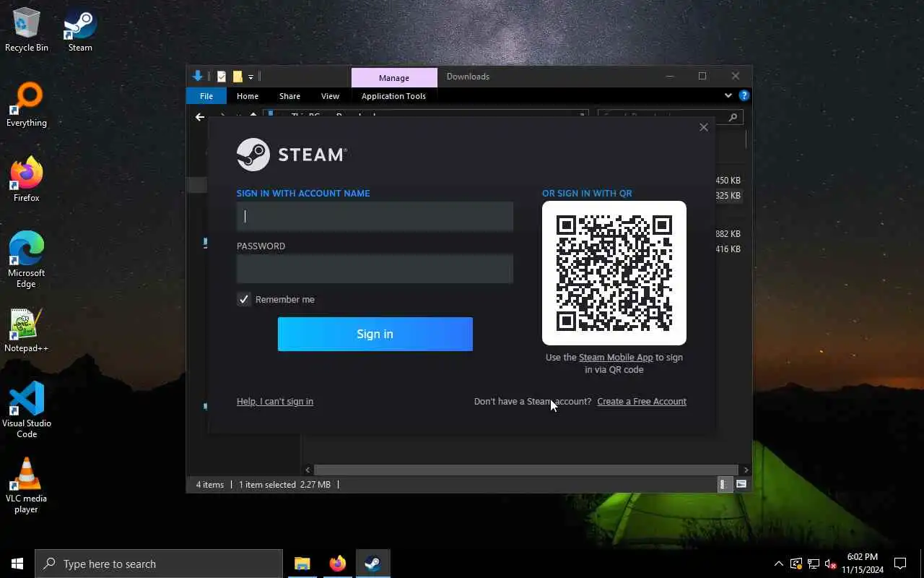Click the taskbar search box

tap(159, 564)
